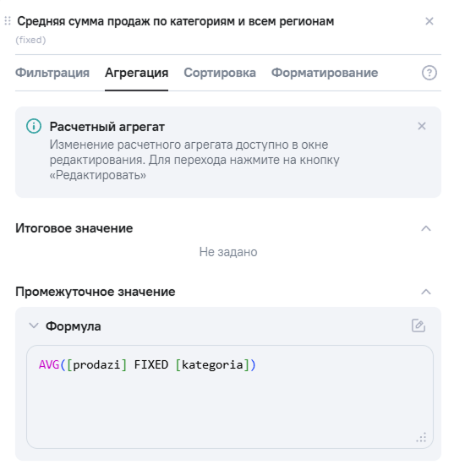Click the resize grip of the formula box
This screenshot has height=476, width=454.
click(x=421, y=437)
